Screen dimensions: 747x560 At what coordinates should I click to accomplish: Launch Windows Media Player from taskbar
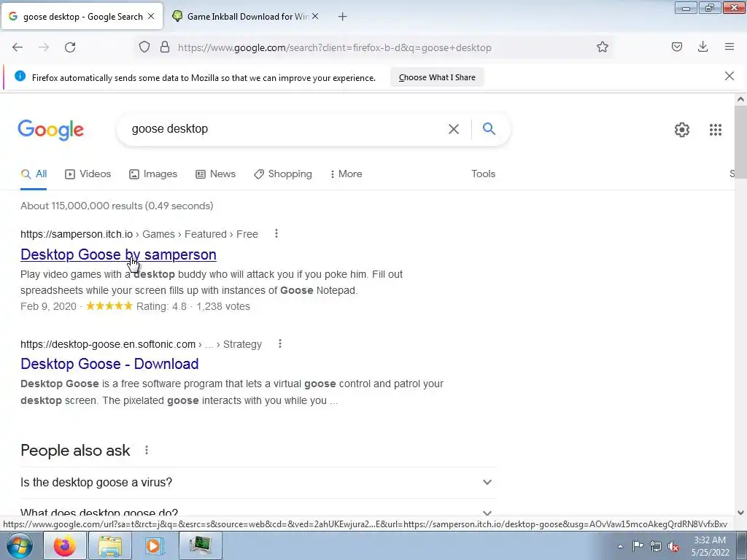tap(154, 545)
